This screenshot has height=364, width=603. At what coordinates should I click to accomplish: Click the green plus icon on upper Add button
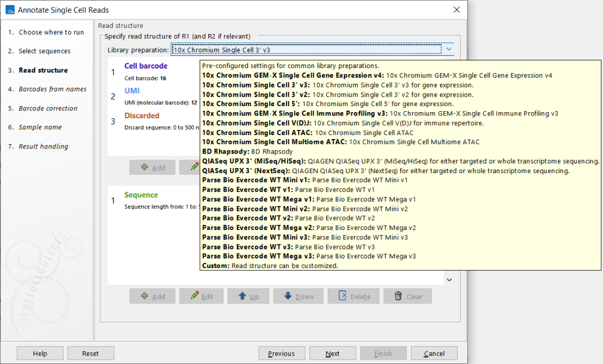(145, 167)
